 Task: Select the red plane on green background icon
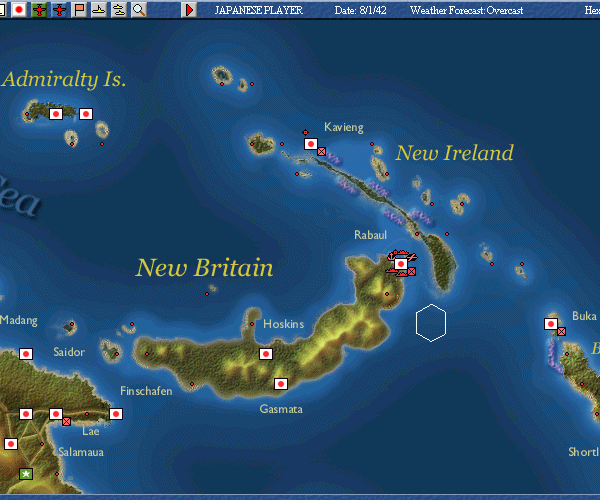click(x=39, y=10)
